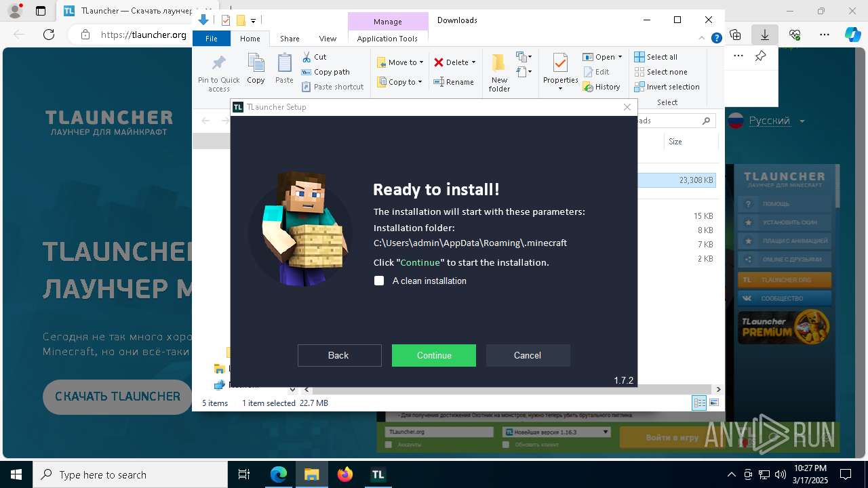Screen dimensions: 868x488
Task: Click the blue Explorer help icon
Action: pos(716,39)
